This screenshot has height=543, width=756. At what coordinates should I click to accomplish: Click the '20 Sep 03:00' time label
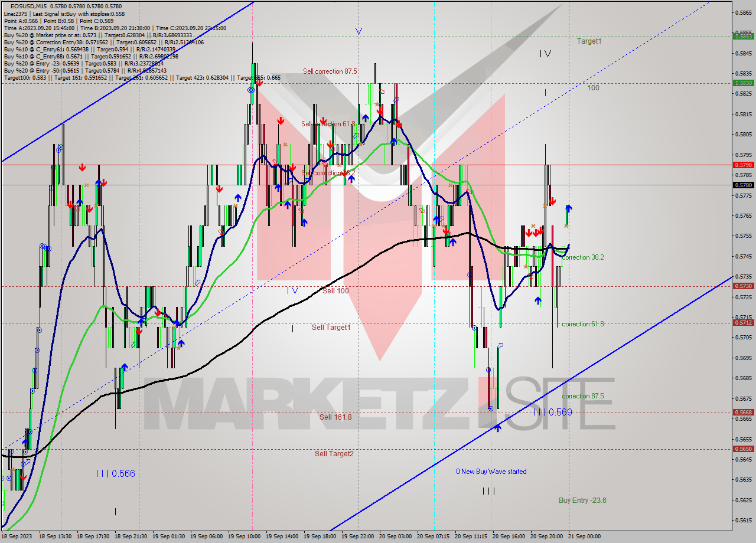tap(396, 537)
